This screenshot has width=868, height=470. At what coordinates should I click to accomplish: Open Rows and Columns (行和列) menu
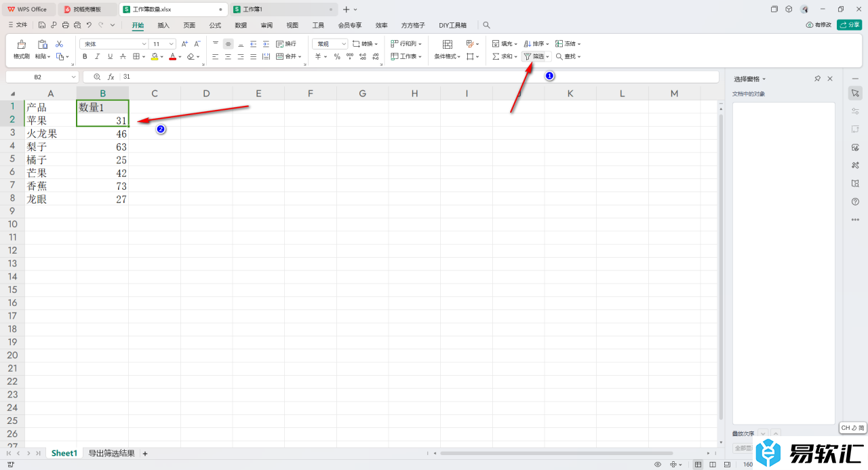[406, 43]
